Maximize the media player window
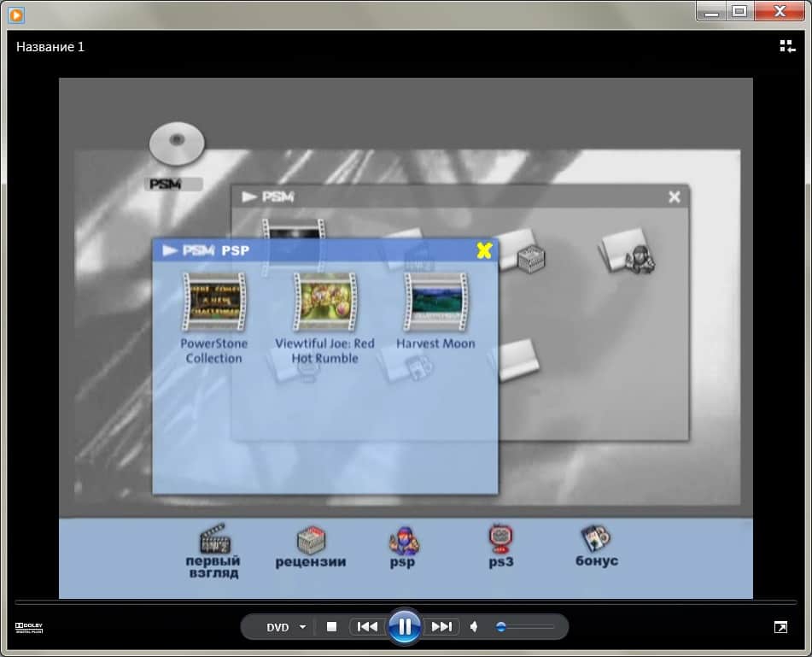This screenshot has height=657, width=812. point(740,11)
